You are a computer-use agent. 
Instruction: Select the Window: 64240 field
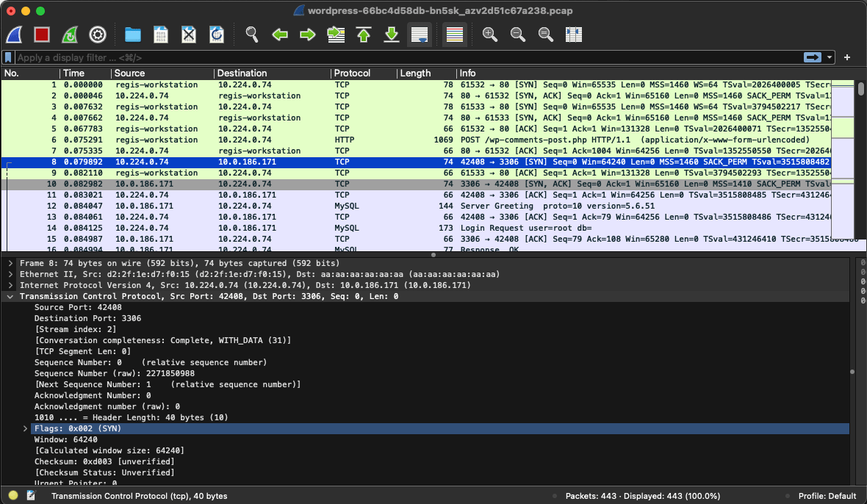[x=66, y=439]
